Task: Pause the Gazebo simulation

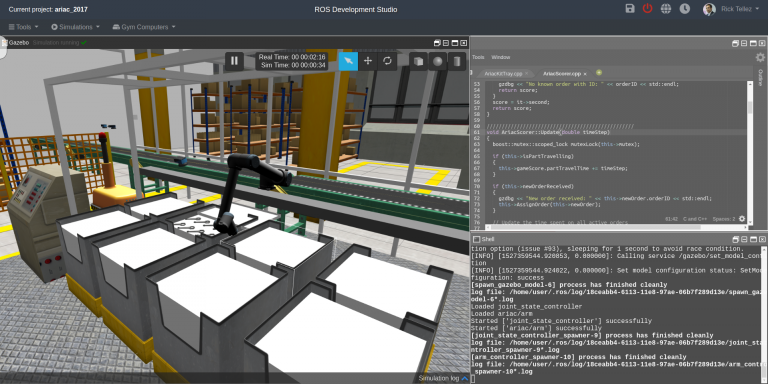Action: pos(234,61)
